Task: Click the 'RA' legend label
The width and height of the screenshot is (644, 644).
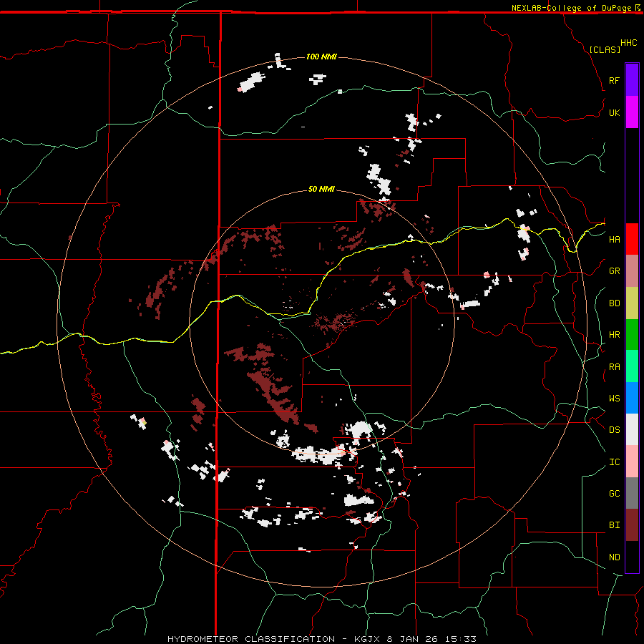Action: (614, 367)
